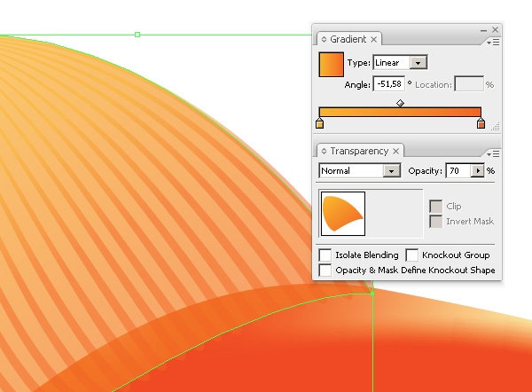Cycle Transparency panel options with double-arrow icon

pos(324,151)
